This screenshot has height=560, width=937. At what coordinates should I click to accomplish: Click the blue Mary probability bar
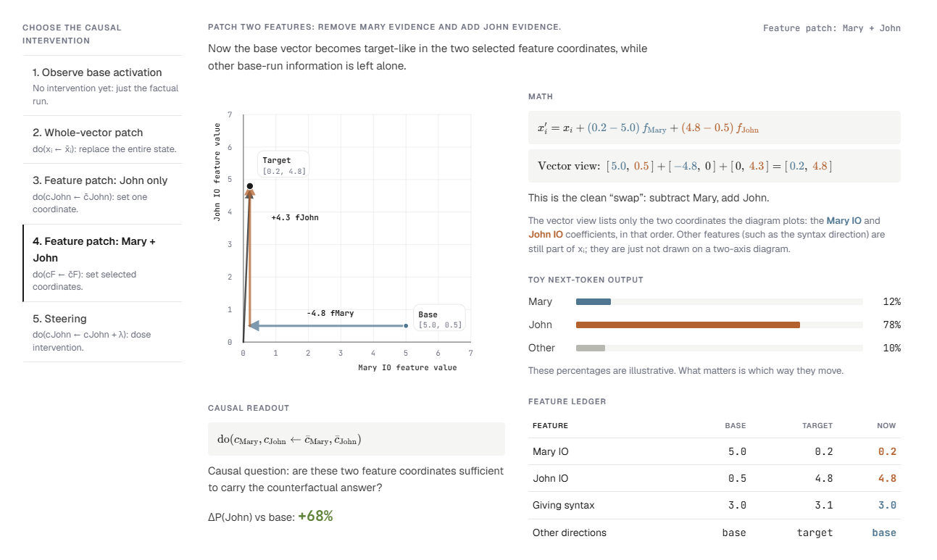tap(594, 301)
